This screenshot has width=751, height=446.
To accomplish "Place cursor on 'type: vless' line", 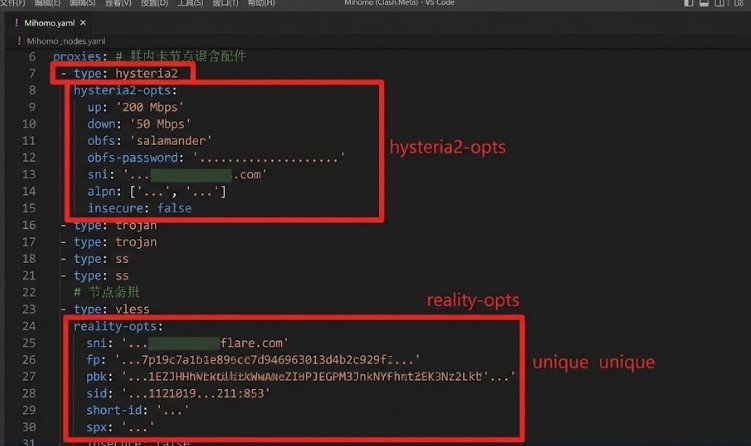I will pyautogui.click(x=111, y=309).
